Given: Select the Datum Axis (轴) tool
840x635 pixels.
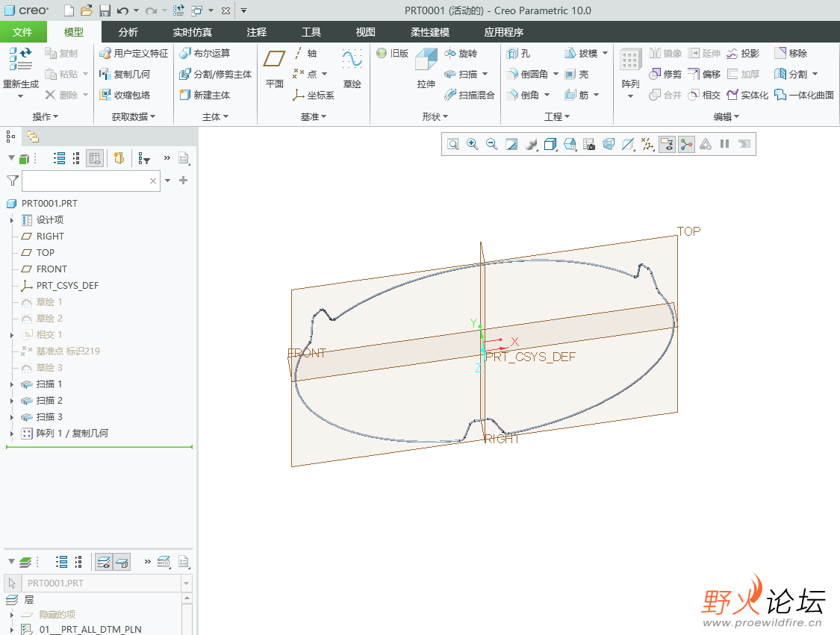Looking at the screenshot, I should tap(305, 53).
